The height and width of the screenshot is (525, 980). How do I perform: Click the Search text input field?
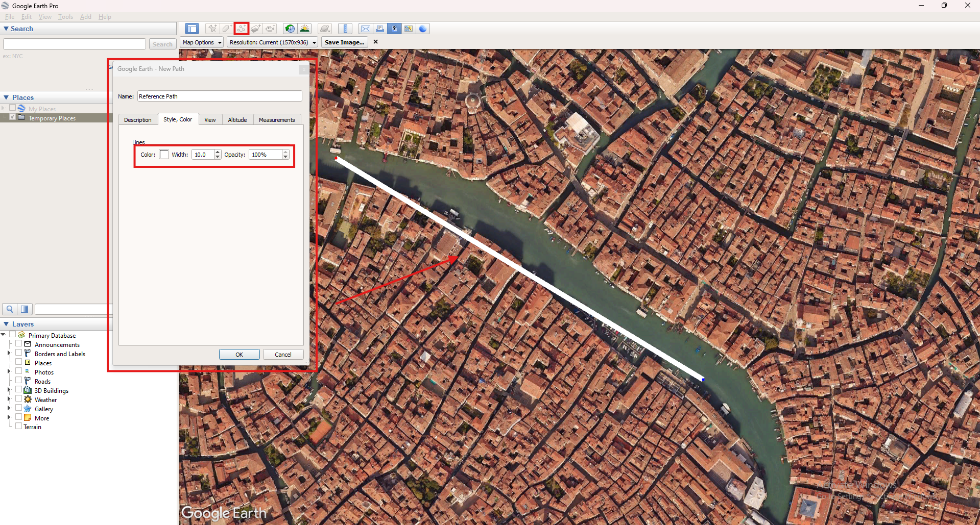(75, 44)
